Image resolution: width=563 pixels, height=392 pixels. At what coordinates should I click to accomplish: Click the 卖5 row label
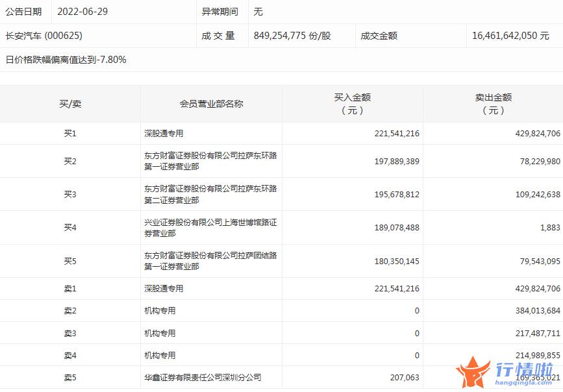(x=70, y=378)
